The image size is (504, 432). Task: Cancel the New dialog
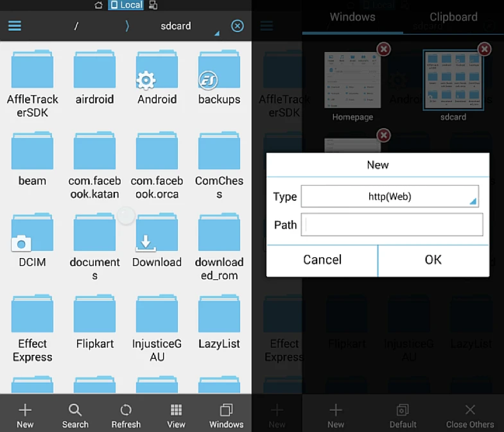point(322,260)
